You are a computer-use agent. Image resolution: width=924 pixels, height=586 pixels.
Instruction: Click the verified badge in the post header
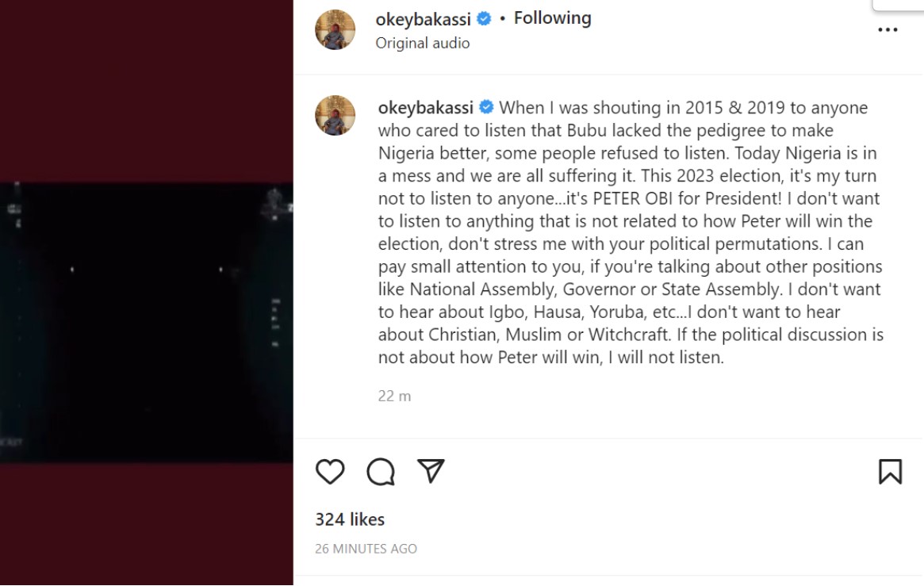tap(483, 19)
